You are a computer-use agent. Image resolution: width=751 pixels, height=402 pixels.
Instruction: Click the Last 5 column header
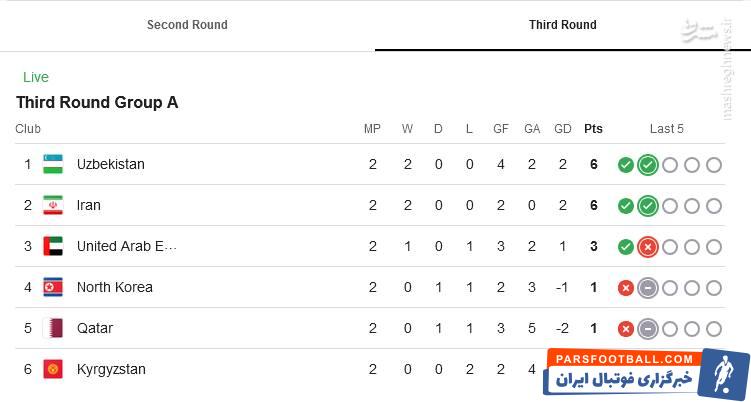coord(667,129)
